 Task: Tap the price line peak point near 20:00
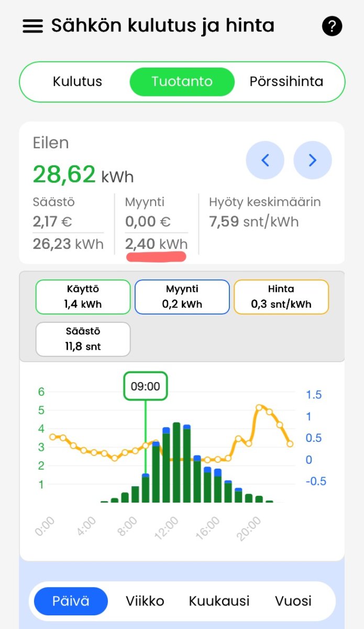tap(259, 407)
